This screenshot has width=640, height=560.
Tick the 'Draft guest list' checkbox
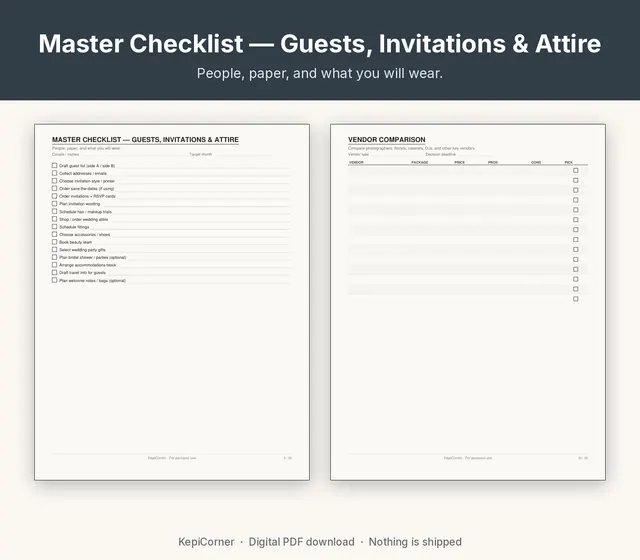54,165
